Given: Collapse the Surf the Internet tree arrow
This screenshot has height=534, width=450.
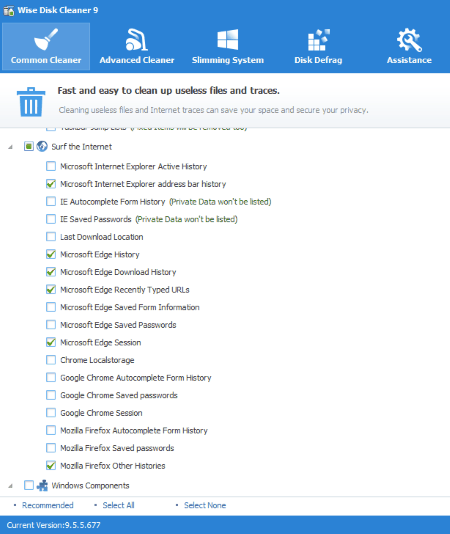Looking at the screenshot, I should 11,147.
